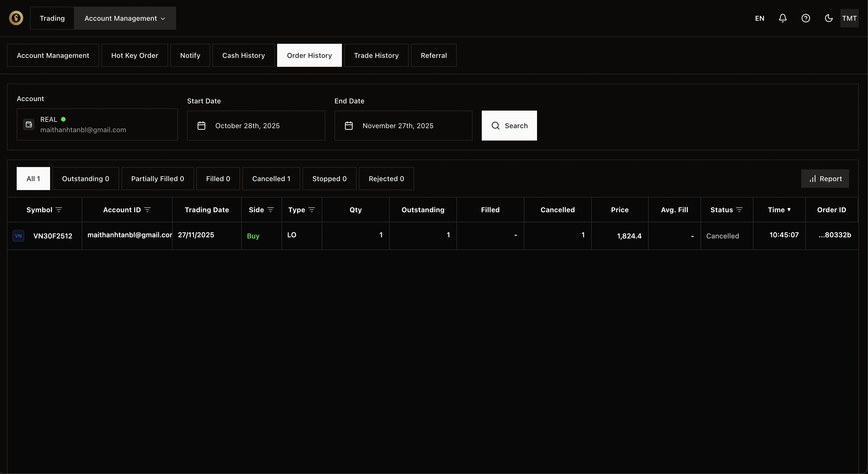This screenshot has height=474, width=868.
Task: Go to the Referral tab
Action: [x=434, y=55]
